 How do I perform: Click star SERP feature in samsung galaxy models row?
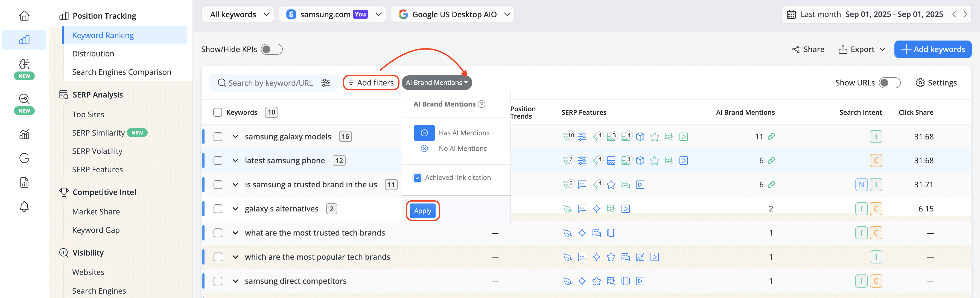[654, 136]
